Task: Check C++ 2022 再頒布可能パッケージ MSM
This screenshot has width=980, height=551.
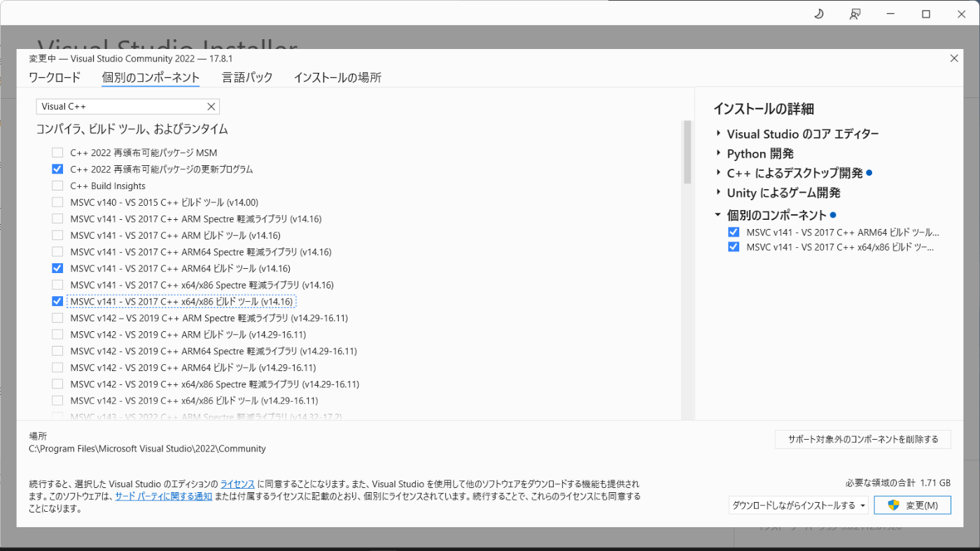Action: tap(57, 153)
